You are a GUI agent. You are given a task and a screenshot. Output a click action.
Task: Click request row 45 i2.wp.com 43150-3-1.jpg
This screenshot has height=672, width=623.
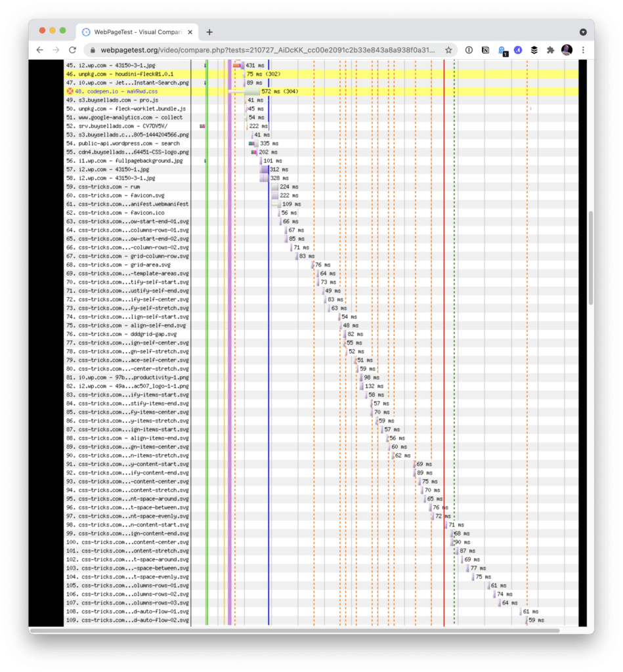point(111,65)
